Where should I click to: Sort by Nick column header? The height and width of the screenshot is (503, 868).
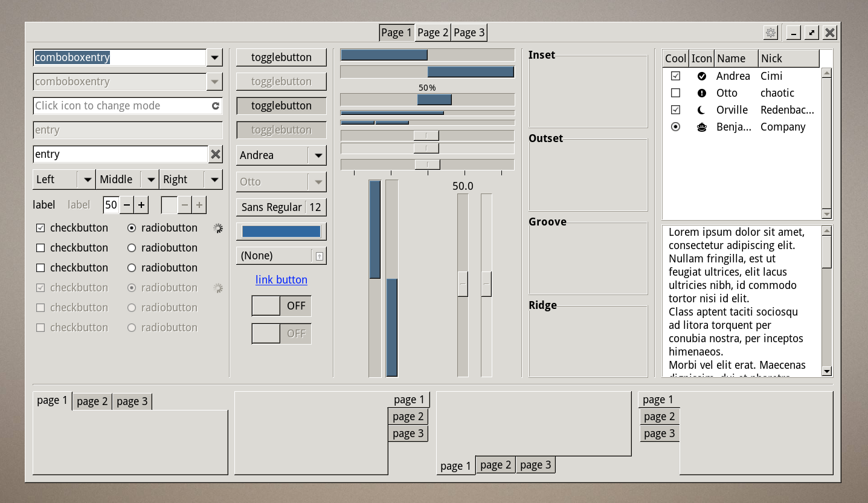[x=789, y=59]
